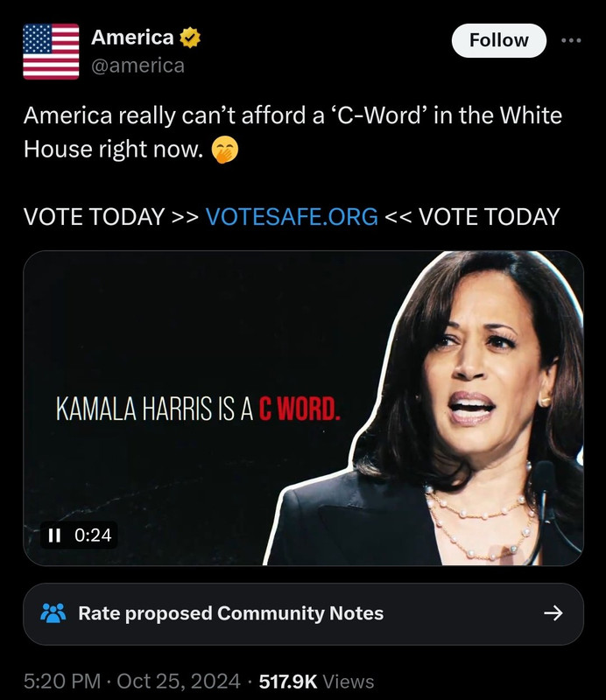Click the gold verified badge
This screenshot has width=606, height=700.
(x=190, y=38)
